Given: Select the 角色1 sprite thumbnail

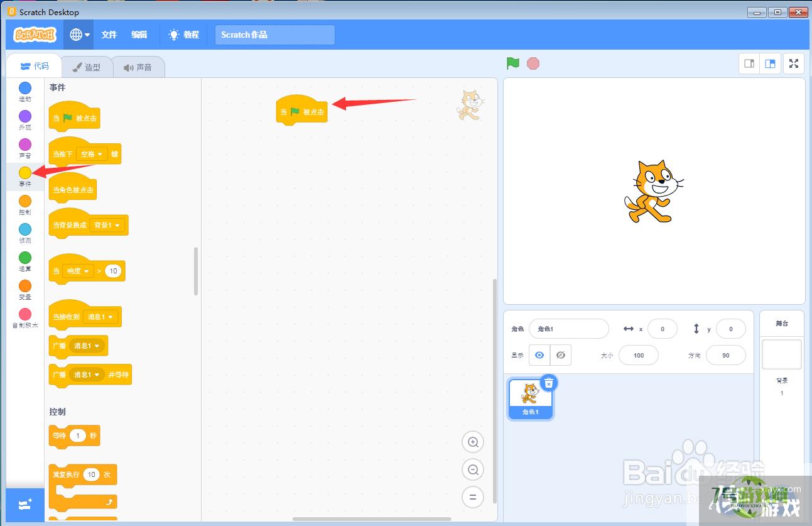Looking at the screenshot, I should (x=531, y=398).
